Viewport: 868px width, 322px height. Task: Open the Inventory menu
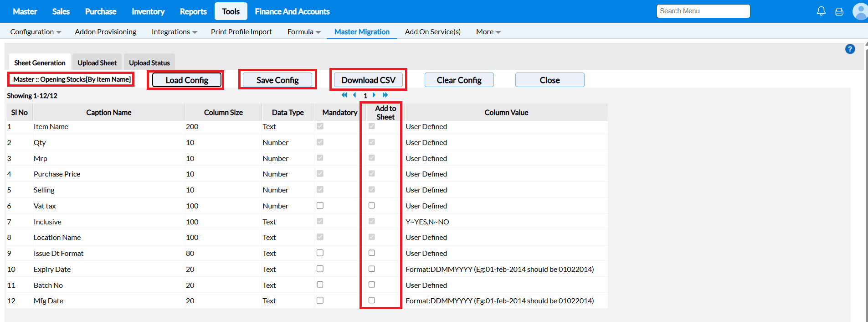click(x=148, y=11)
